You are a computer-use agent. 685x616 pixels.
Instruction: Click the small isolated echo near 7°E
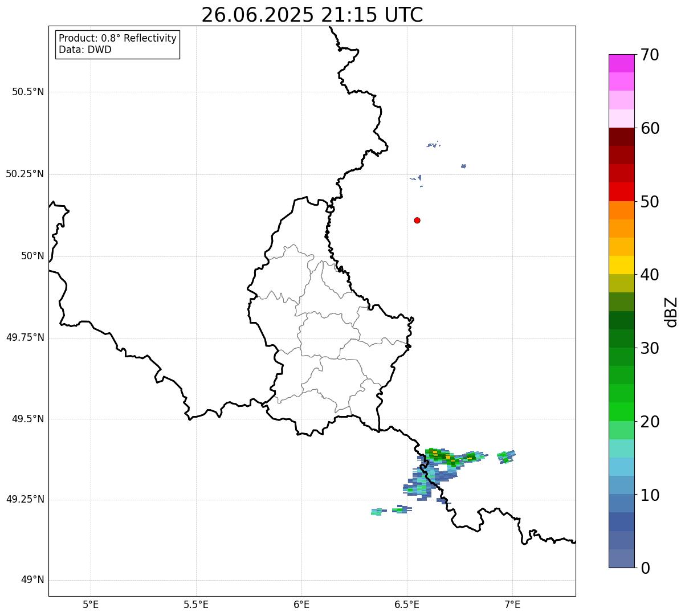pyautogui.click(x=505, y=455)
